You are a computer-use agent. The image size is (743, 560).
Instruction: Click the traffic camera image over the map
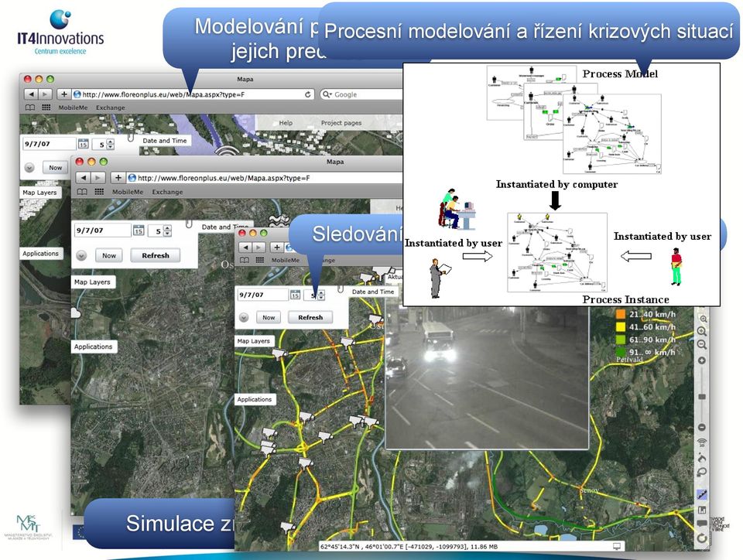(x=487, y=377)
